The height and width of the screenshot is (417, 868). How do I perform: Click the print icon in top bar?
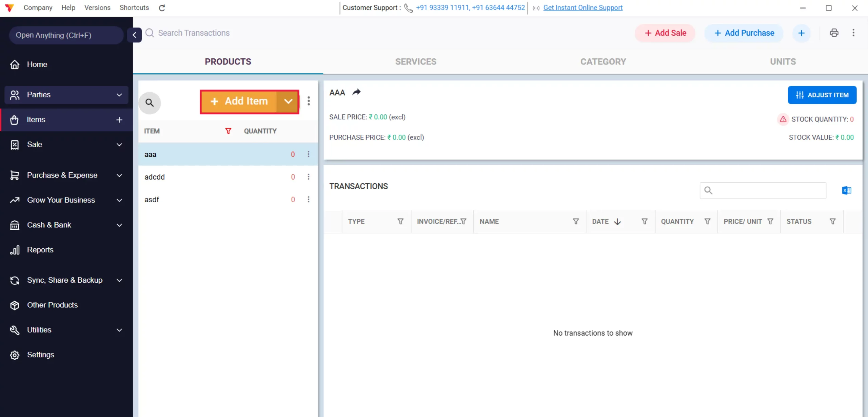click(x=834, y=33)
